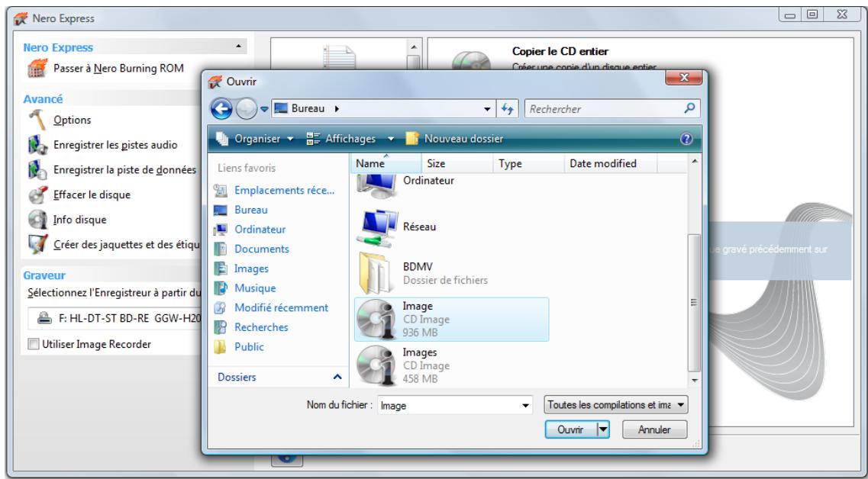Open Nom du fichier dropdown
The width and height of the screenshot is (868, 479).
click(x=525, y=406)
